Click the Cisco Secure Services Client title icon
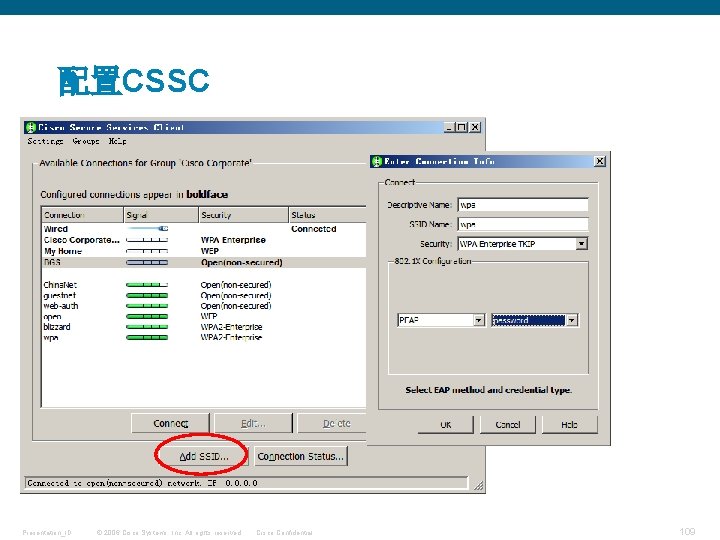Screen dimensions: 720x540 31,127
